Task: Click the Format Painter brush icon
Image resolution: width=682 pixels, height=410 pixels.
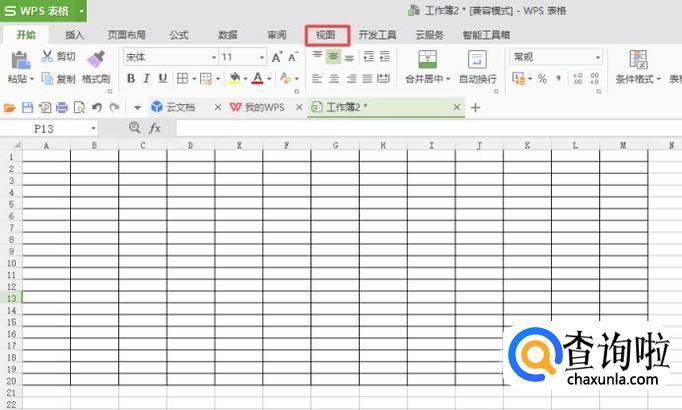Action: 96,59
